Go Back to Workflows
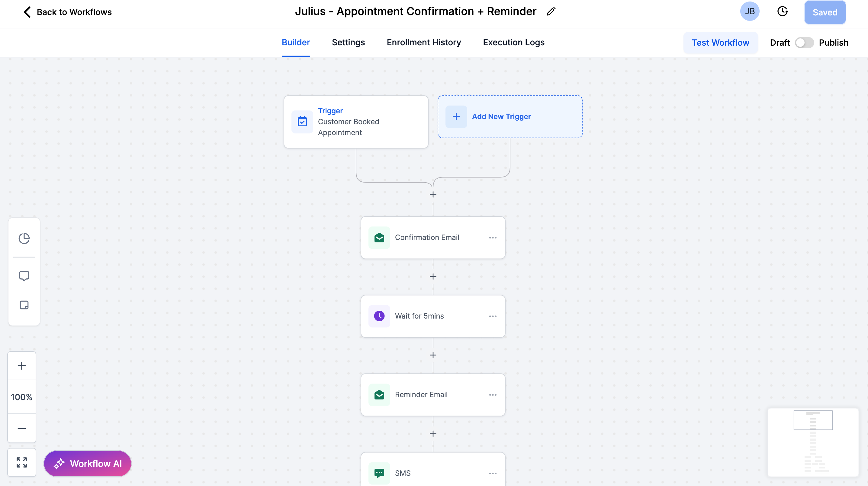 [x=67, y=12]
